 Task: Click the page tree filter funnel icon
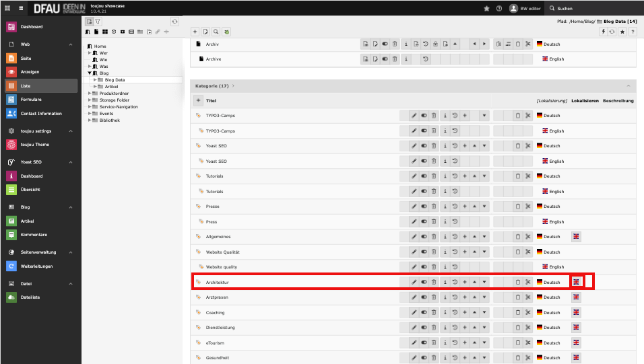(x=98, y=22)
